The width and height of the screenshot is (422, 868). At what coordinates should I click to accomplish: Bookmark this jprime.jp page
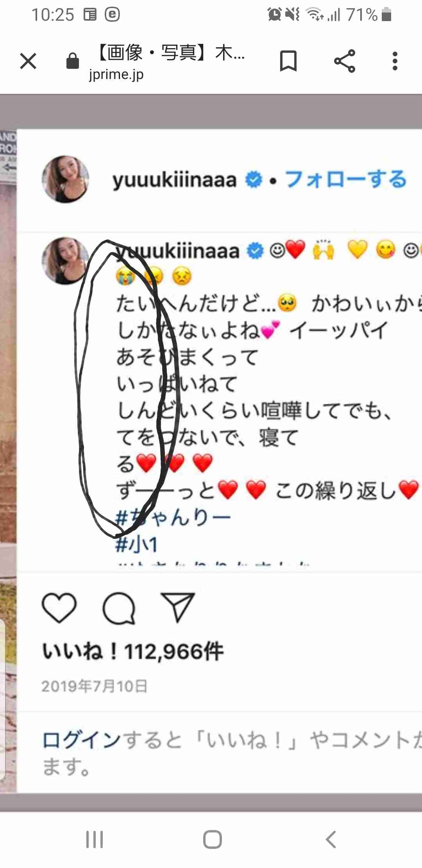[288, 61]
